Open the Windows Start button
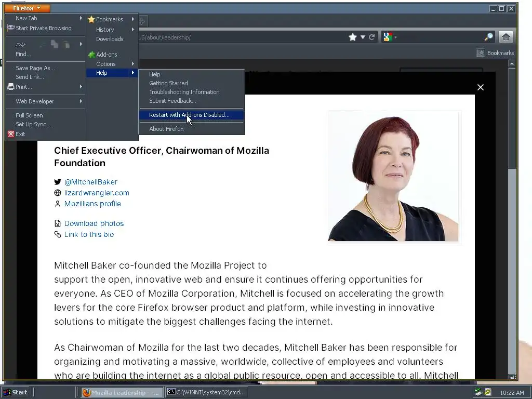532x399 pixels. tap(15, 392)
